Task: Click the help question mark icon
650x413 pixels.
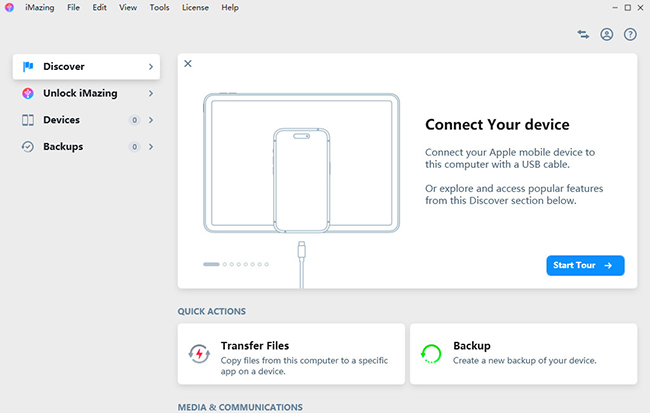Action: pos(630,34)
